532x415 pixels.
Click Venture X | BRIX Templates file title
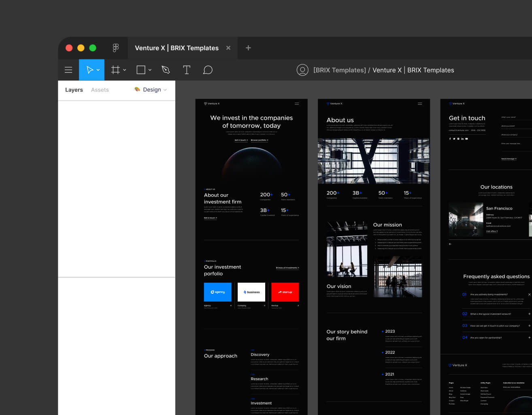(x=413, y=70)
